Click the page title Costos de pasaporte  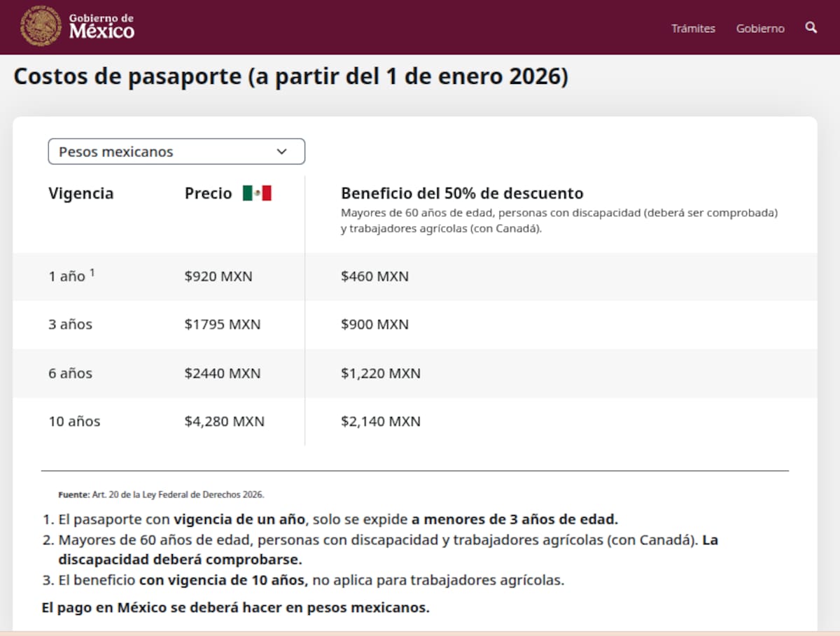(290, 76)
